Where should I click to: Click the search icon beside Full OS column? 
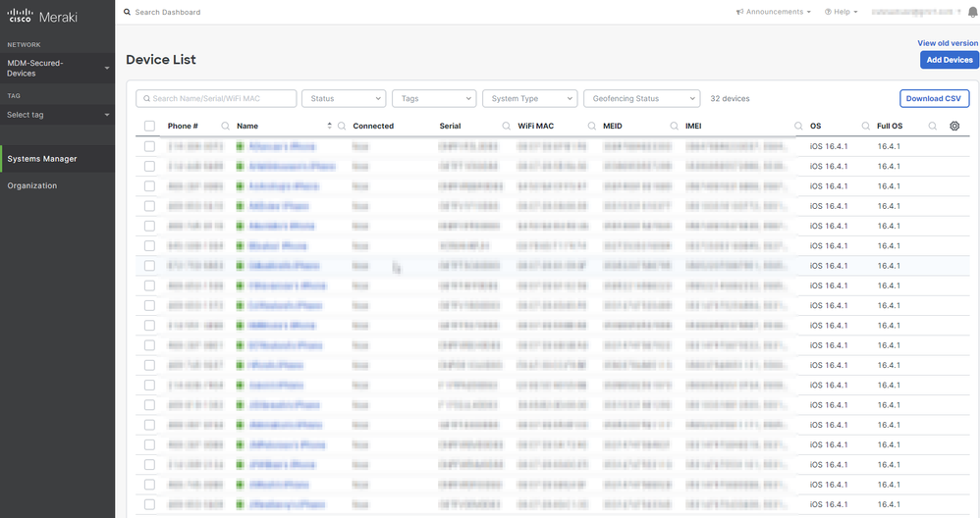[933, 127]
